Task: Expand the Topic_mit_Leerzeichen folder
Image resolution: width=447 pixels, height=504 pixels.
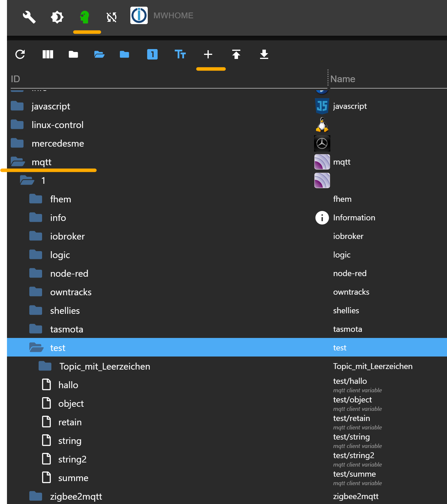Action: (45, 366)
